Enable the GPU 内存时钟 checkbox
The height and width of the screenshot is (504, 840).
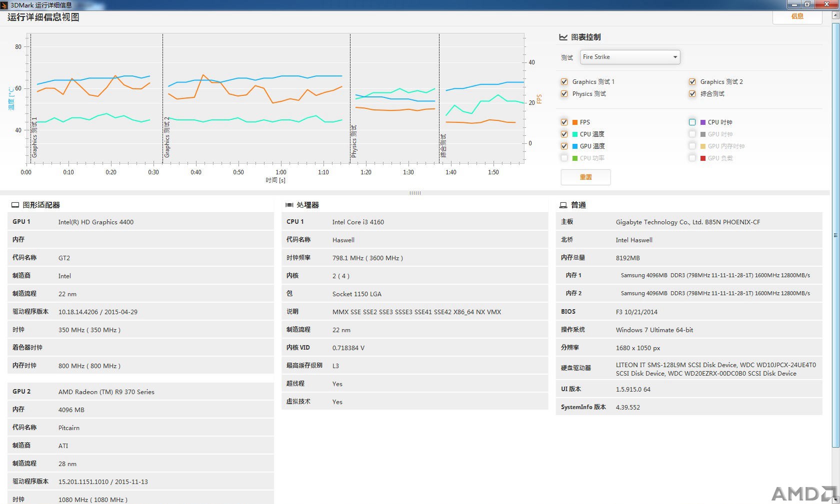(x=692, y=146)
